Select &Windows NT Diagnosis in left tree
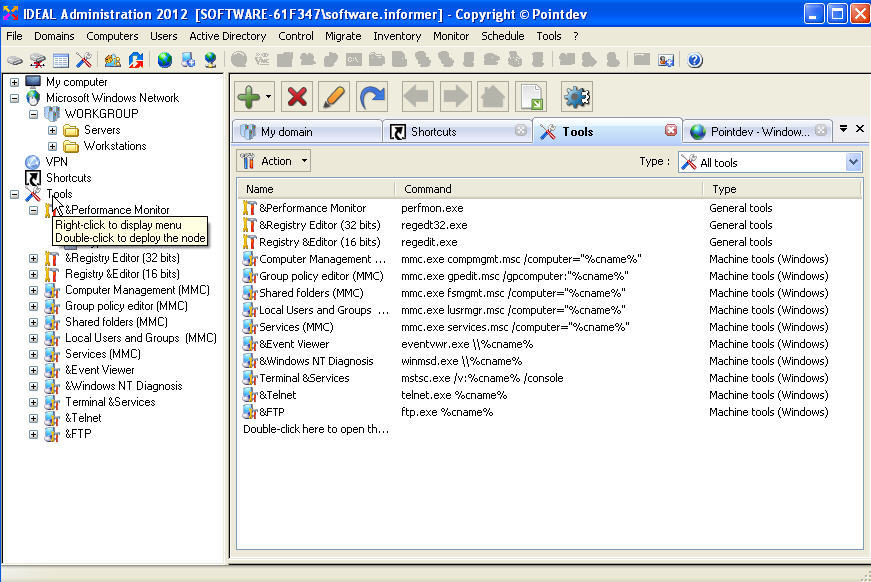The height and width of the screenshot is (582, 871). click(123, 386)
